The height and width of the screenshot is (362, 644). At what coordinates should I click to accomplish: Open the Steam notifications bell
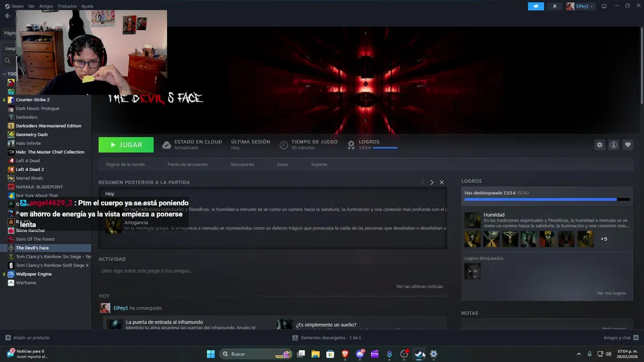tap(554, 6)
